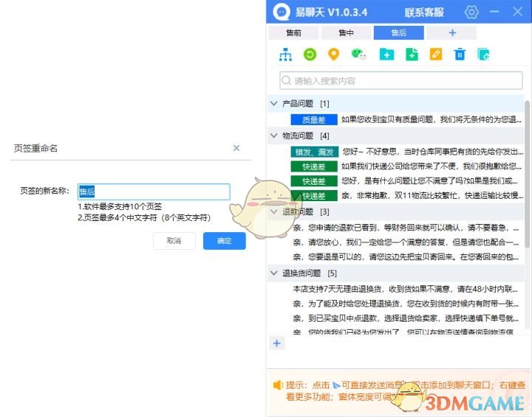The image size is (532, 417).
Task: Collapse the 产品问题 category
Action: pyautogui.click(x=274, y=104)
